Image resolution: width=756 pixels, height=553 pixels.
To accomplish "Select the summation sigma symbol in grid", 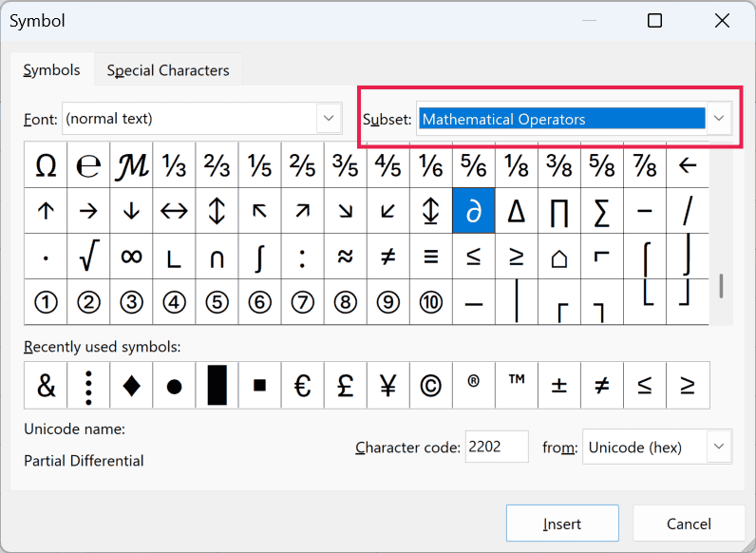I will click(x=602, y=211).
